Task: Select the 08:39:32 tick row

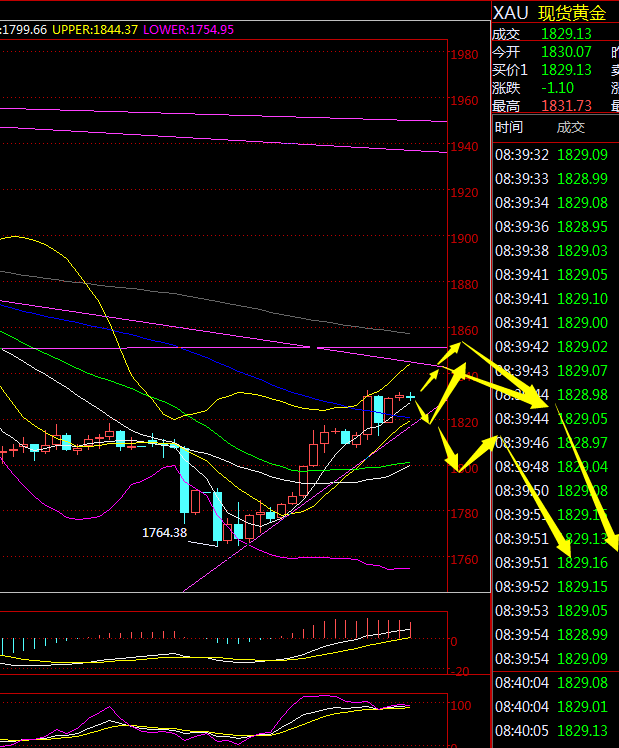Action: tap(551, 155)
